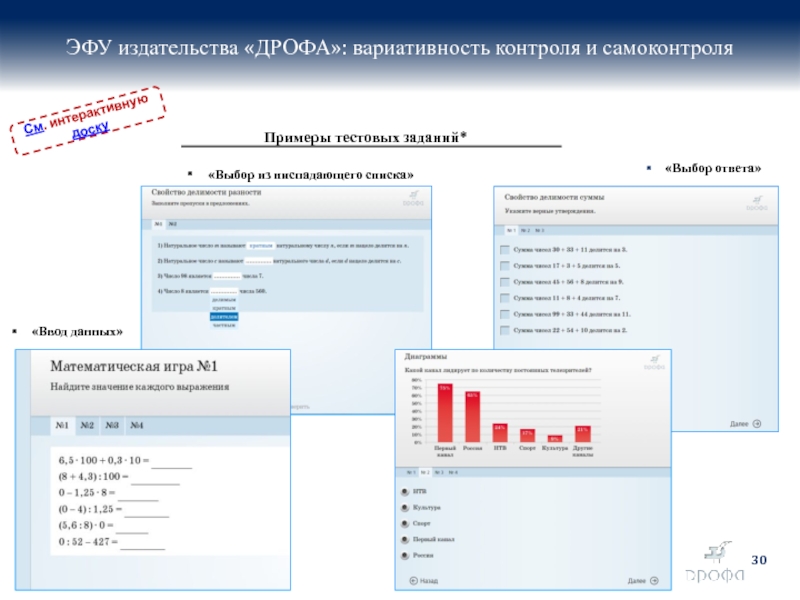Screen dimensions: 800x600
Task: Choose the Спорт radio answer
Action: [x=405, y=523]
